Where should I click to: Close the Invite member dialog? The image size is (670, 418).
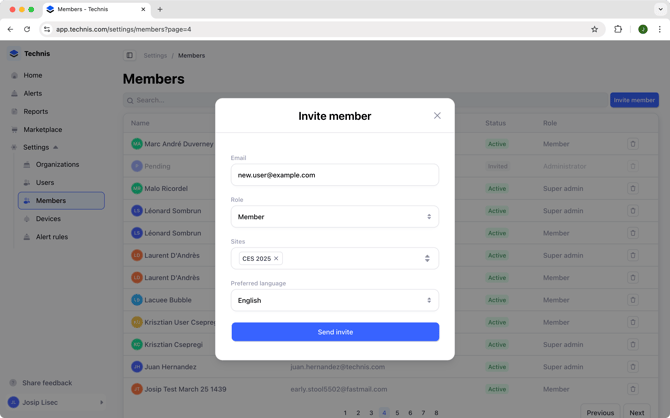pyautogui.click(x=437, y=116)
